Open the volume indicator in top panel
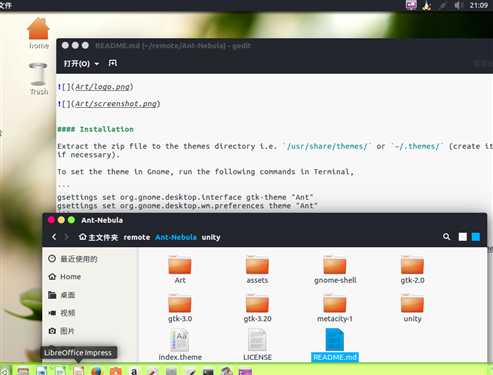This screenshot has height=375, width=493. [x=459, y=5]
